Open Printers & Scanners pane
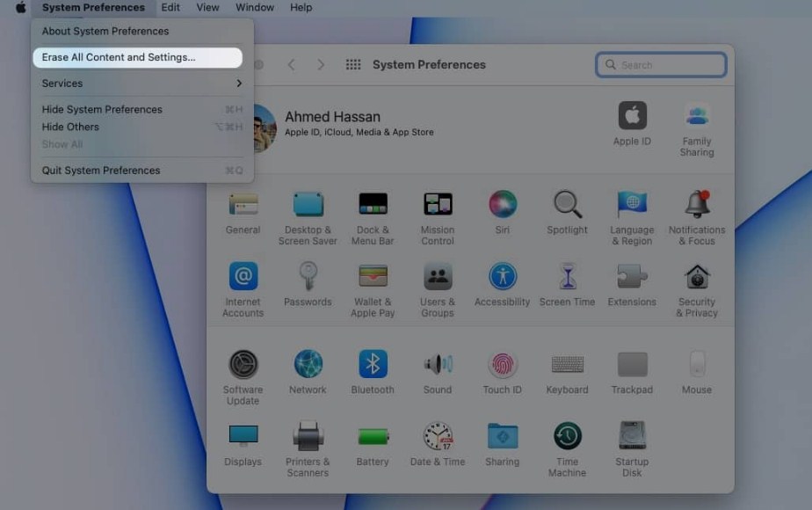This screenshot has height=510, width=812. (x=308, y=449)
